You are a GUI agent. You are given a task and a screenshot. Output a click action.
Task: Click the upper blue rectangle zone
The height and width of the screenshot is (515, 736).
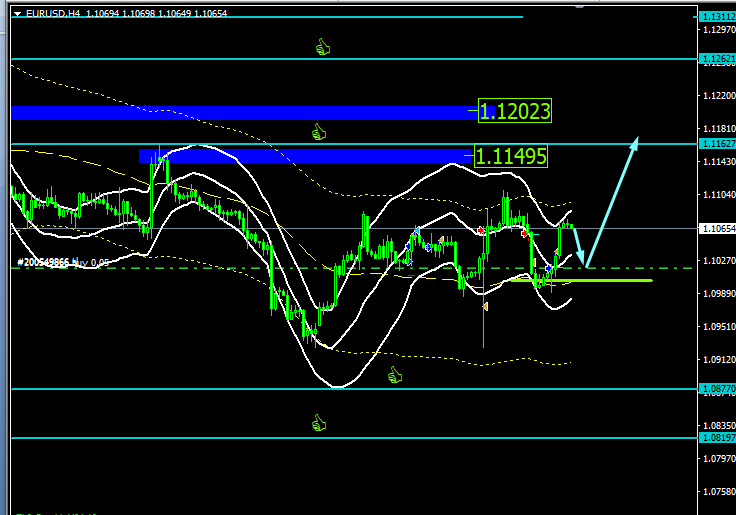pos(240,112)
